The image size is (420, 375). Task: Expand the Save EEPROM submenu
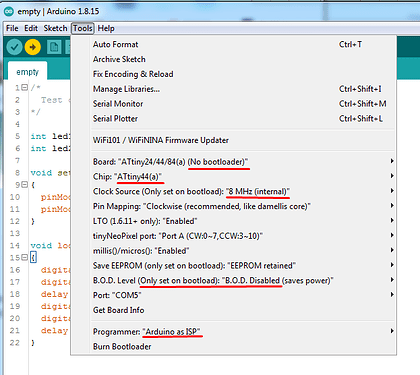[x=233, y=266]
